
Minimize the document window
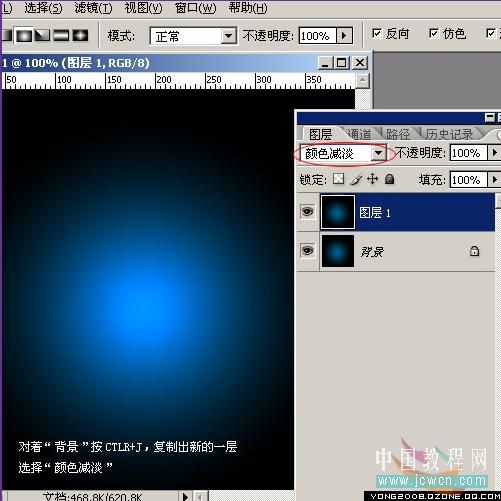pos(325,63)
